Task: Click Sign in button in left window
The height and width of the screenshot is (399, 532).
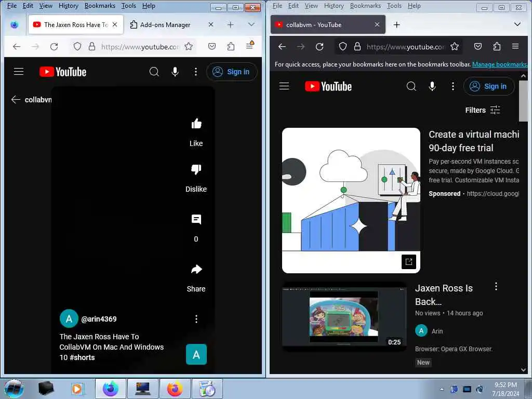Action: pos(232,72)
